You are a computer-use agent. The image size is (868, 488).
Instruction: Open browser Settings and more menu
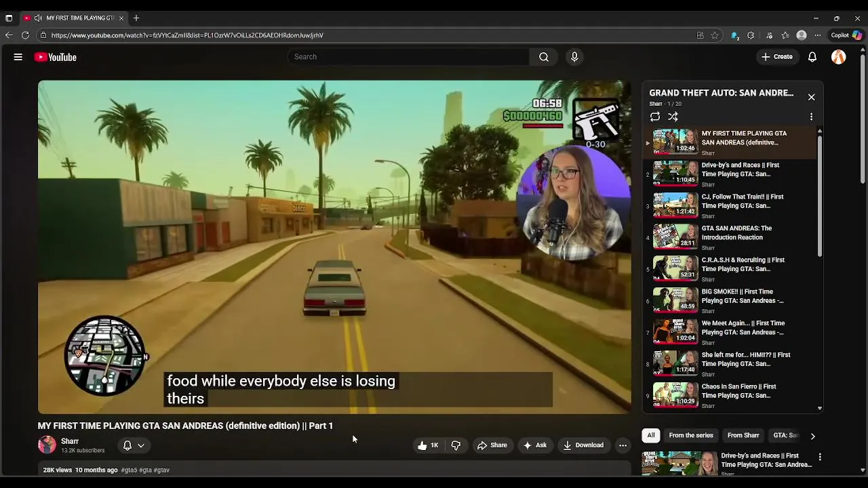click(x=818, y=35)
